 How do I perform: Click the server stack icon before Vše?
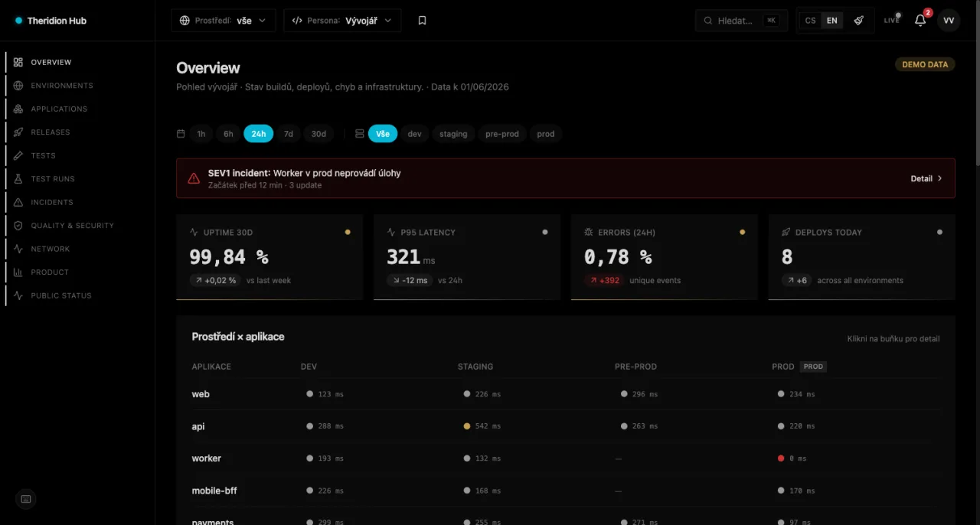click(360, 134)
